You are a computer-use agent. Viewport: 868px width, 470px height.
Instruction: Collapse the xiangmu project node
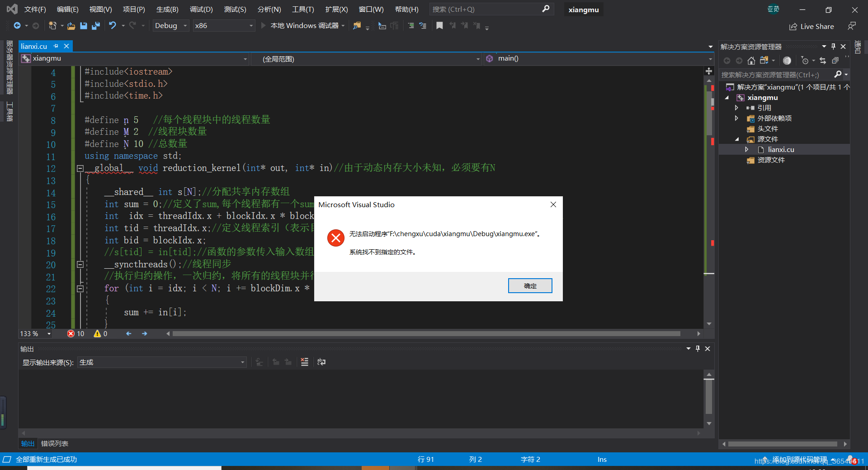click(727, 98)
